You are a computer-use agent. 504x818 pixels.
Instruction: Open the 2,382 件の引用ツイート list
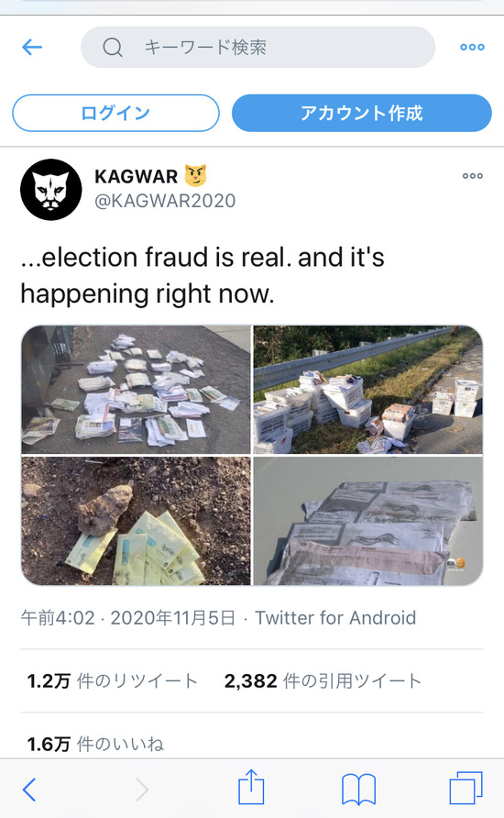point(323,680)
